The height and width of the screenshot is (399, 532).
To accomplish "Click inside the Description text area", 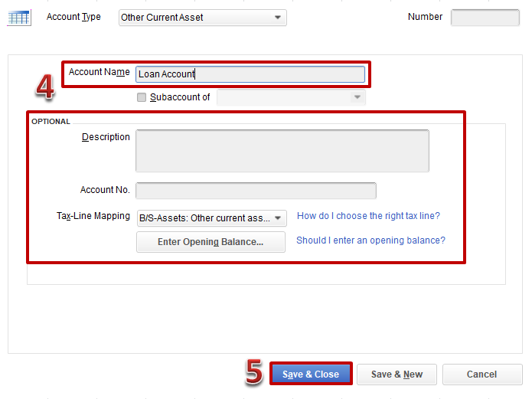I will 282,150.
